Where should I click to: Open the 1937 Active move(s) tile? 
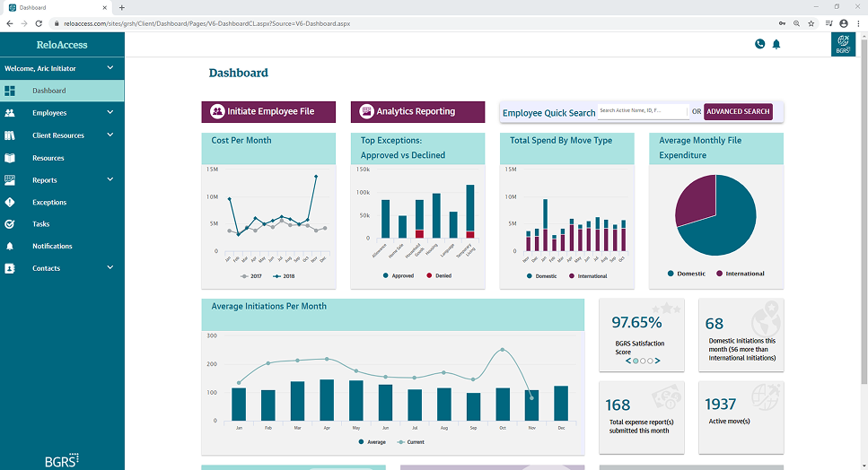(x=741, y=417)
